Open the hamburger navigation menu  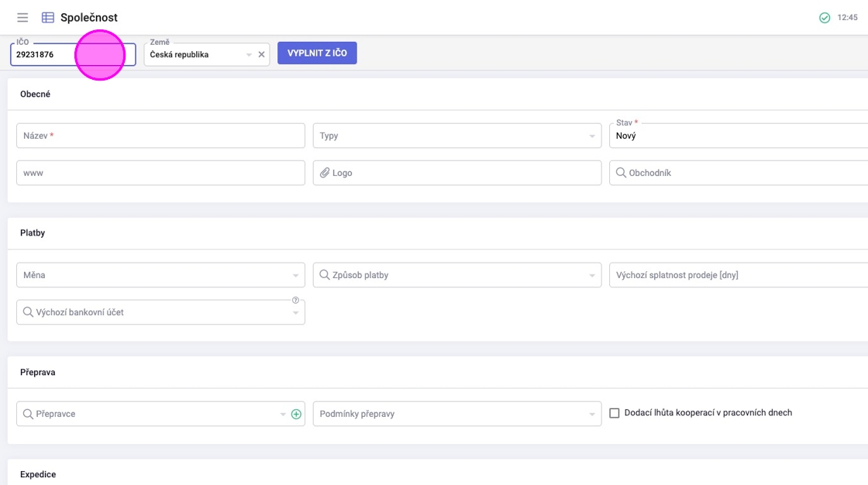pos(22,18)
